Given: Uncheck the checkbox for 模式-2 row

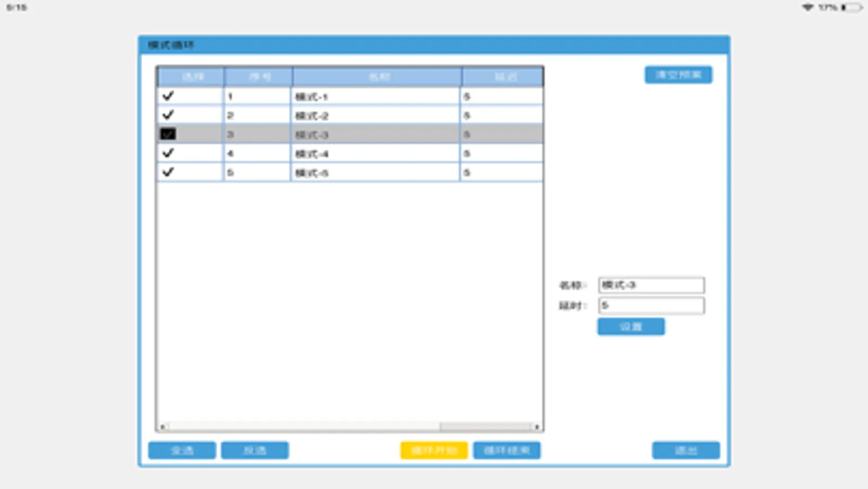Looking at the screenshot, I should coord(168,115).
